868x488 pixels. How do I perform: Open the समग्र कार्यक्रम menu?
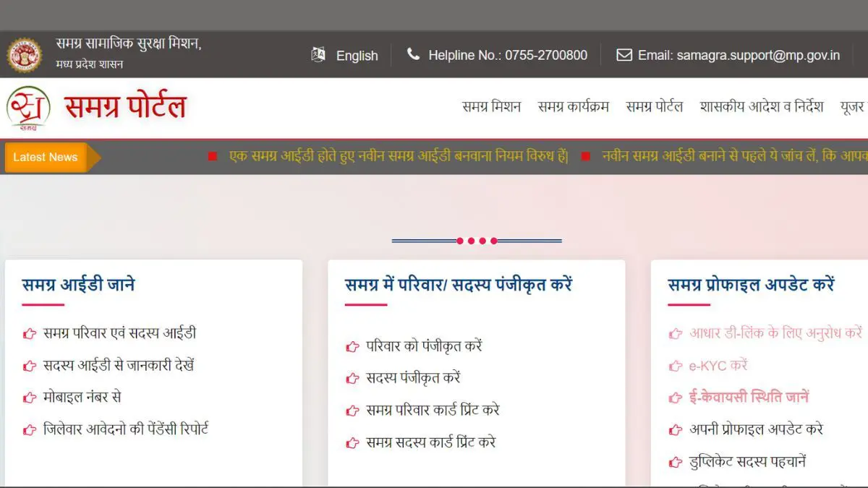tap(573, 107)
